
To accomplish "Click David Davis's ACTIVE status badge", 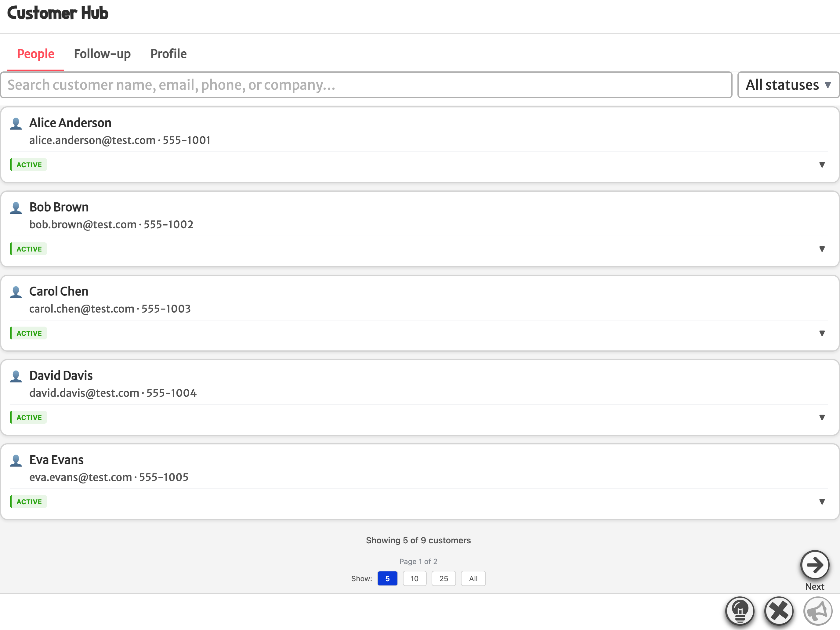I will point(28,418).
